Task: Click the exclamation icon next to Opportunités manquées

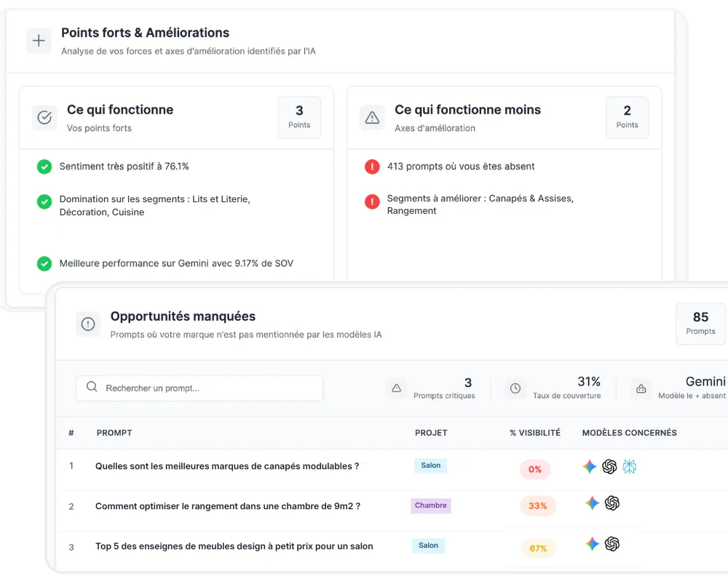Action: (88, 324)
